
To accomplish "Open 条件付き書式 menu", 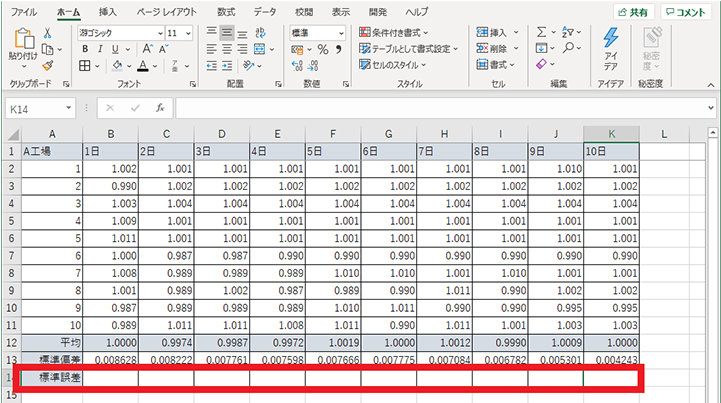I will (x=393, y=32).
